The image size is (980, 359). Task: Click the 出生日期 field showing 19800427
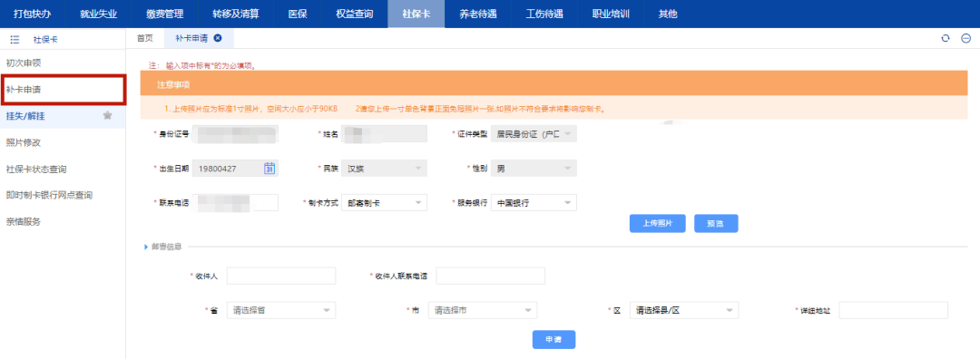pyautogui.click(x=235, y=168)
